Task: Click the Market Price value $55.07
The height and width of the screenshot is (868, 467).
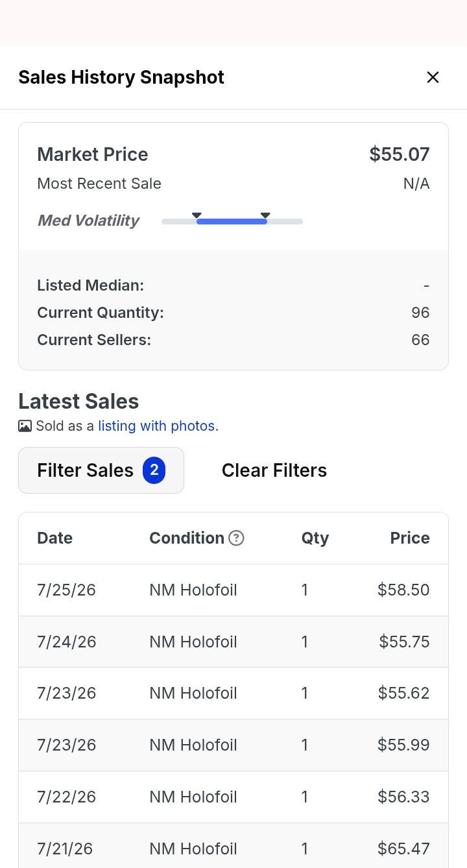Action: pyautogui.click(x=400, y=154)
